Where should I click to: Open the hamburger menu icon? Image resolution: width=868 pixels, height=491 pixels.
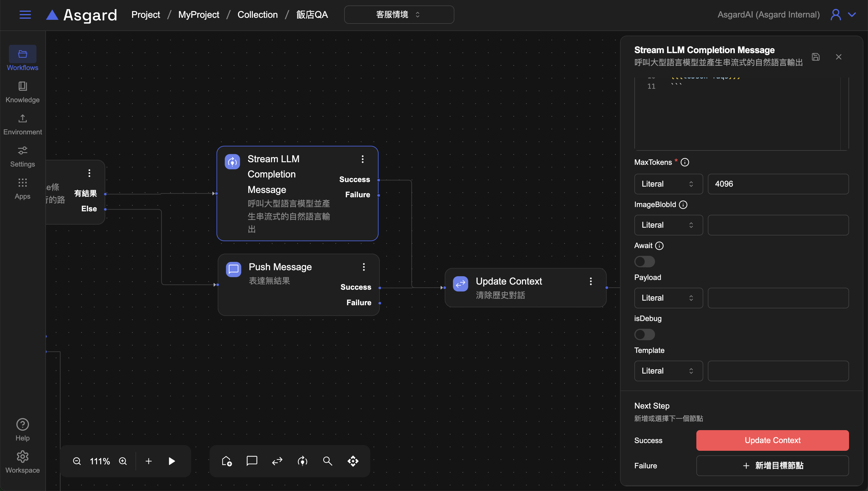(x=25, y=15)
